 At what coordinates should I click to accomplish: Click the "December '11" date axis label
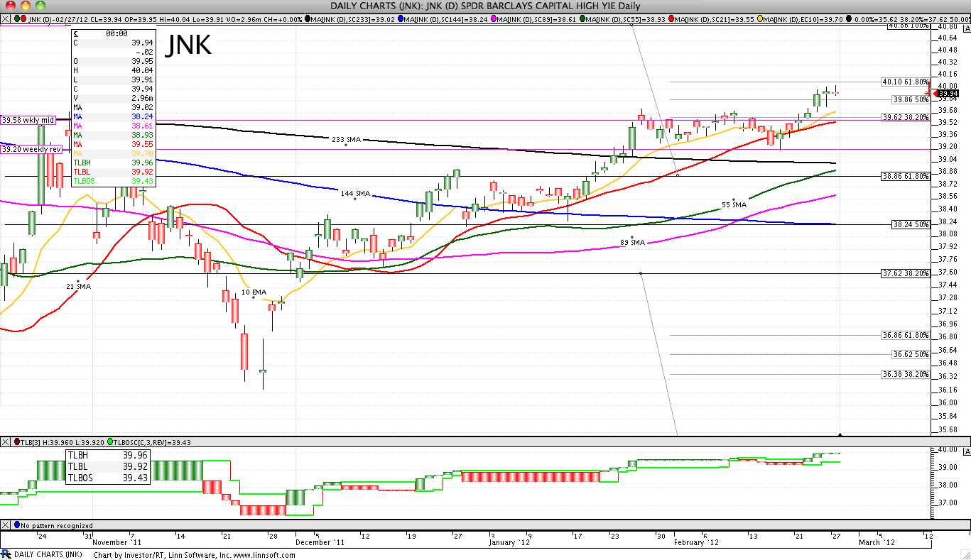(320, 542)
